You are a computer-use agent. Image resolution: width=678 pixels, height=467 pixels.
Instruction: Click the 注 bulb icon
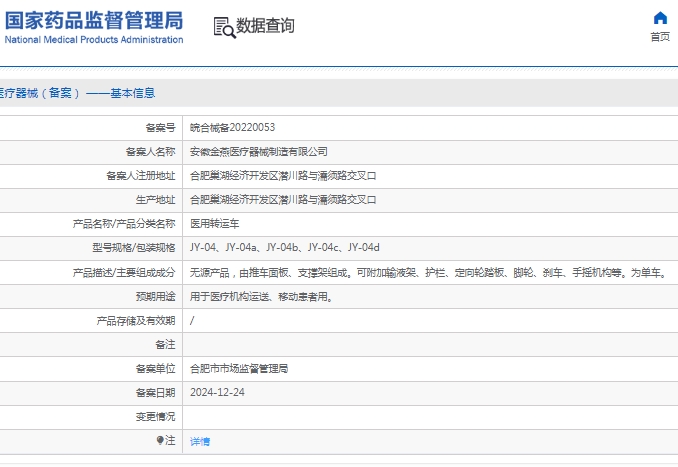click(160, 440)
